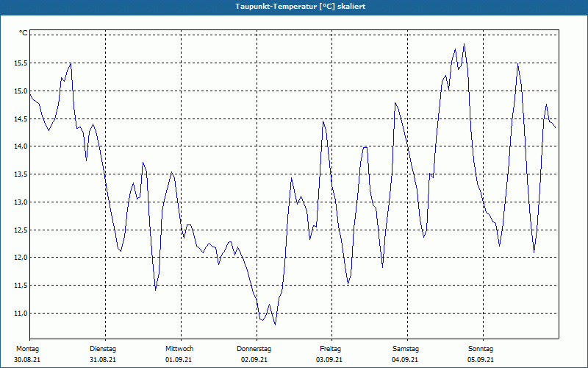Screen dimensions: 588x368
Task: Click the 04.09.21 date label
Action: click(405, 360)
